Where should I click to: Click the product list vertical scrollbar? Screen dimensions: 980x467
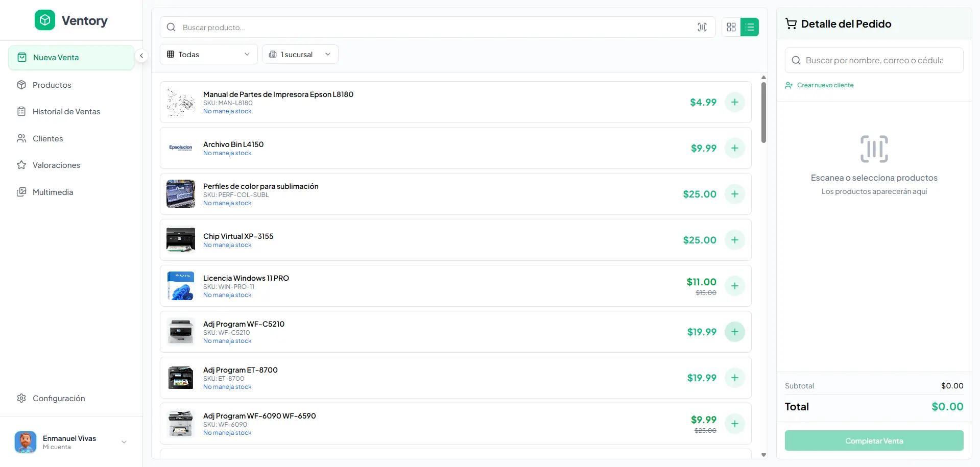pos(763,113)
